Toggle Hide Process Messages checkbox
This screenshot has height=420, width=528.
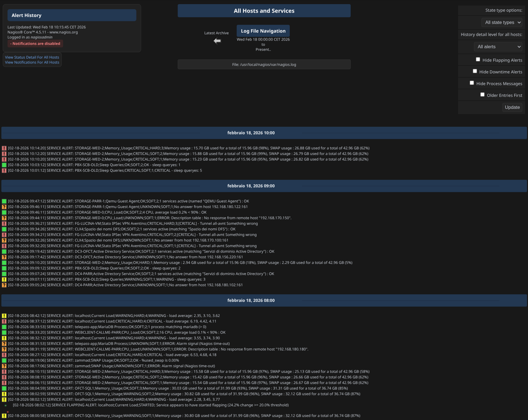pos(472,83)
